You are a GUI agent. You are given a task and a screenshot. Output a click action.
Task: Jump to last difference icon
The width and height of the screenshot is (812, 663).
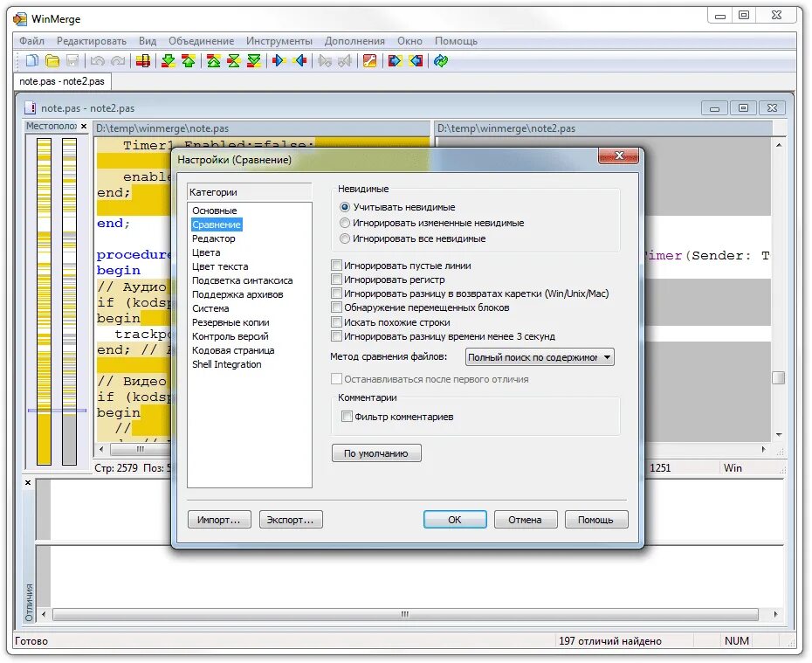[254, 61]
